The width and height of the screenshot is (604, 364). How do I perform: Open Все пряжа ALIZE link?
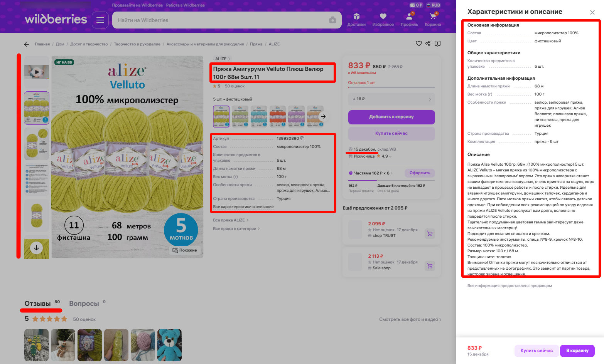231,220
